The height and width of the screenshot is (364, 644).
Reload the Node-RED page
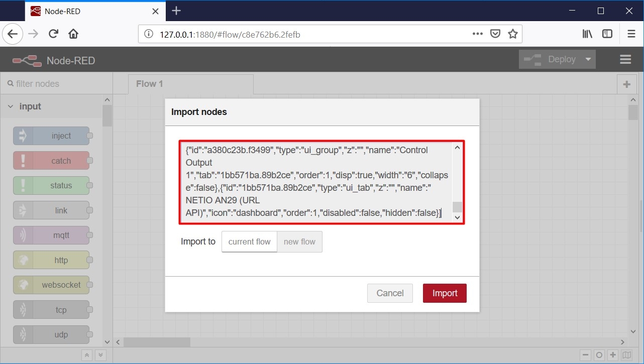tap(53, 34)
